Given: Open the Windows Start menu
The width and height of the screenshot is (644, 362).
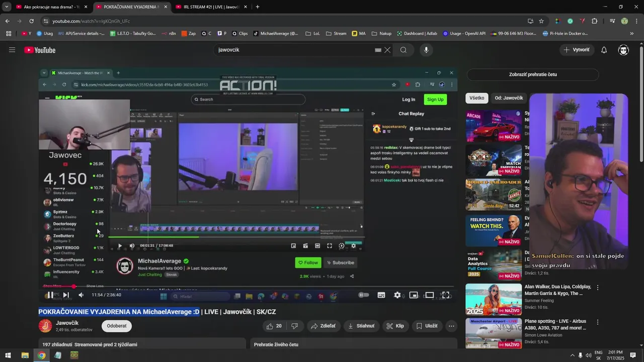Looking at the screenshot, I should (x=8, y=355).
